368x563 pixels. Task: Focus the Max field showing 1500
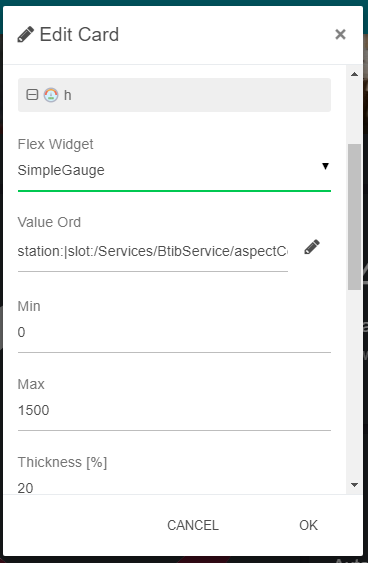click(174, 410)
